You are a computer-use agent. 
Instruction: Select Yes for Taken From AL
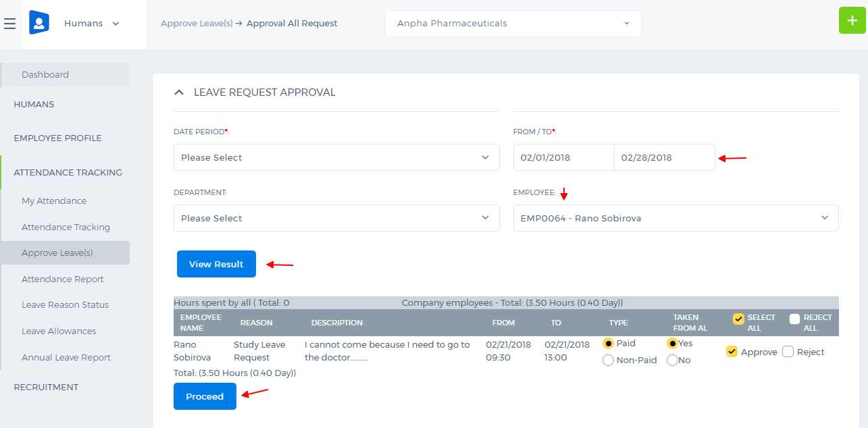click(672, 344)
